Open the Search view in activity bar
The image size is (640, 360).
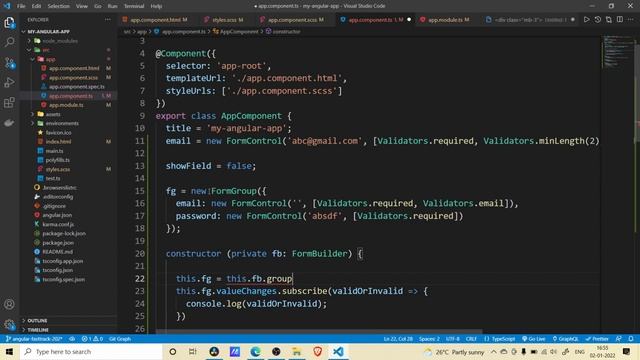9,42
